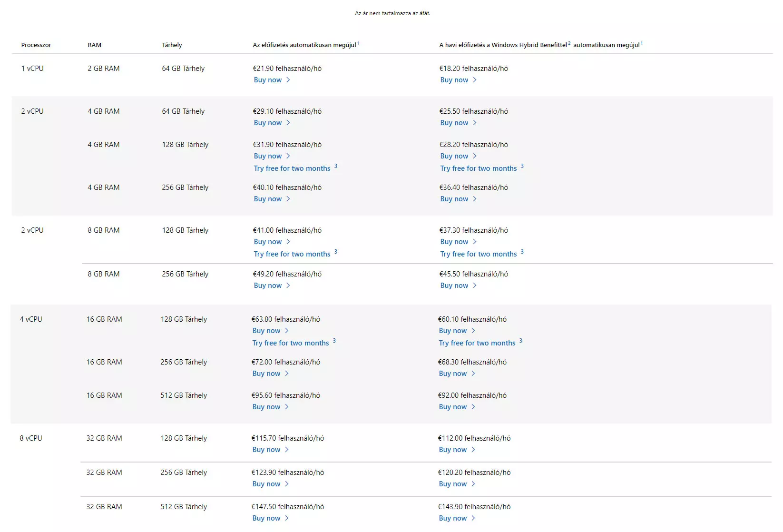This screenshot has width=783, height=532.
Task: Click chevron arrow for €95.60 plan
Action: coord(286,407)
